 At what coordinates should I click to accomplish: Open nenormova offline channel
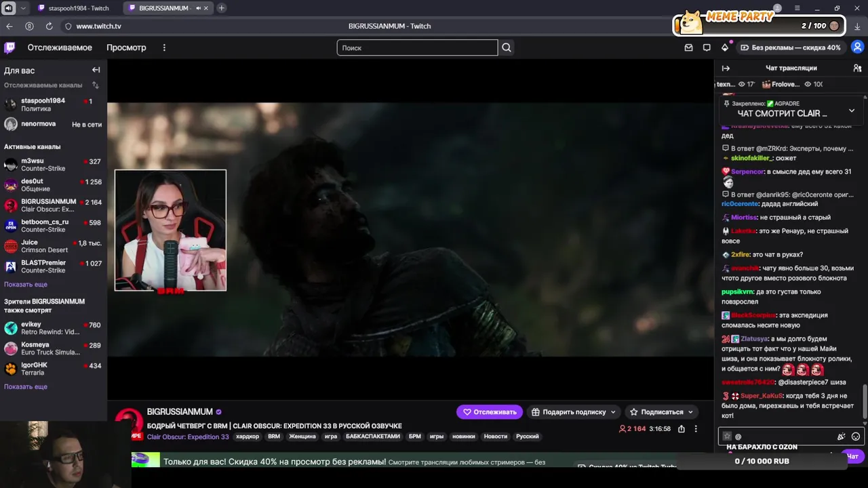tap(53, 124)
